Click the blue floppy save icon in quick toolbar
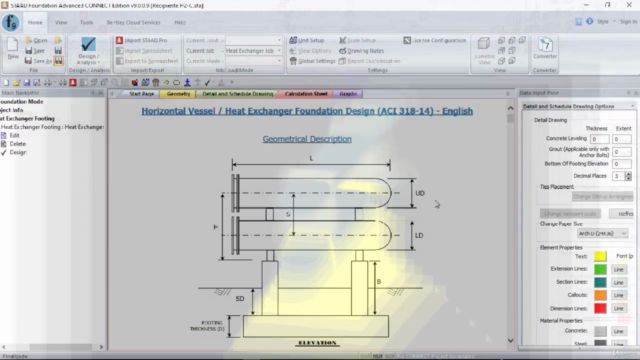640x360 pixels. [x=27, y=82]
